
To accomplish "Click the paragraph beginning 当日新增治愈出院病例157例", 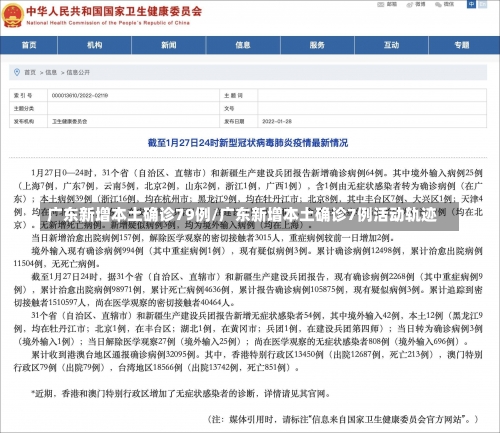I will point(213,238).
